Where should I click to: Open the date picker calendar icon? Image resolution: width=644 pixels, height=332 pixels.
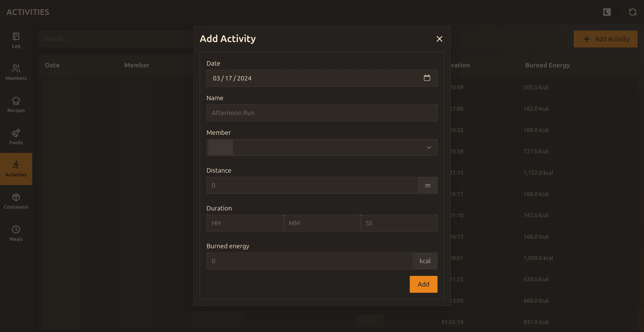[x=427, y=78]
